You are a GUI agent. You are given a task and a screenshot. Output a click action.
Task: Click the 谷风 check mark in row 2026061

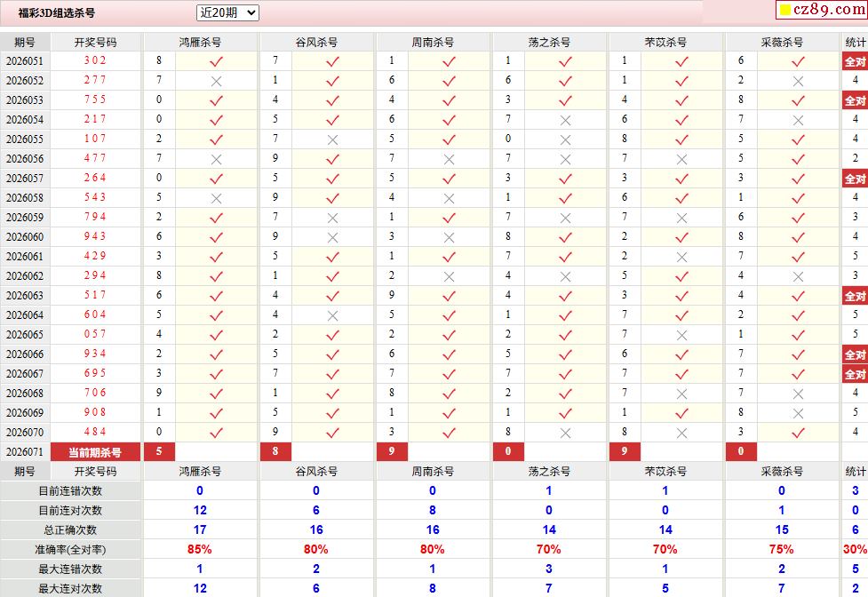(x=332, y=258)
